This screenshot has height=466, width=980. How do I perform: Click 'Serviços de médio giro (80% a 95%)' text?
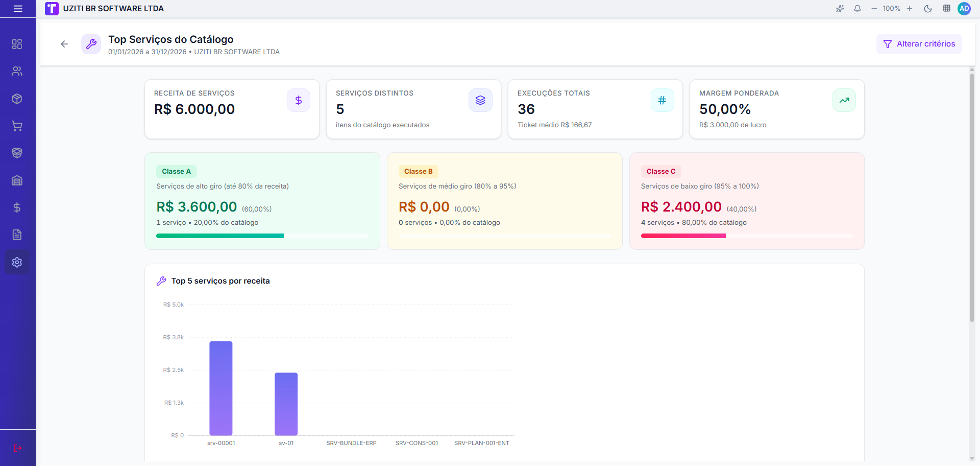(x=457, y=187)
